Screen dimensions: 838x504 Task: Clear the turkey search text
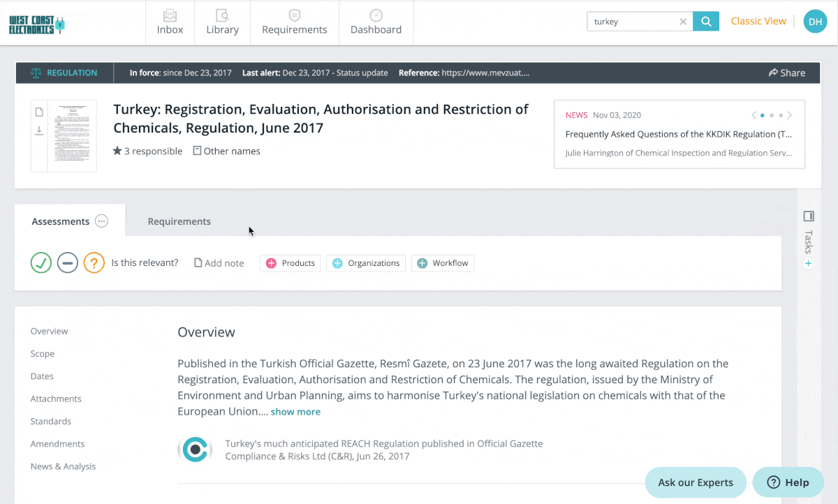click(683, 22)
